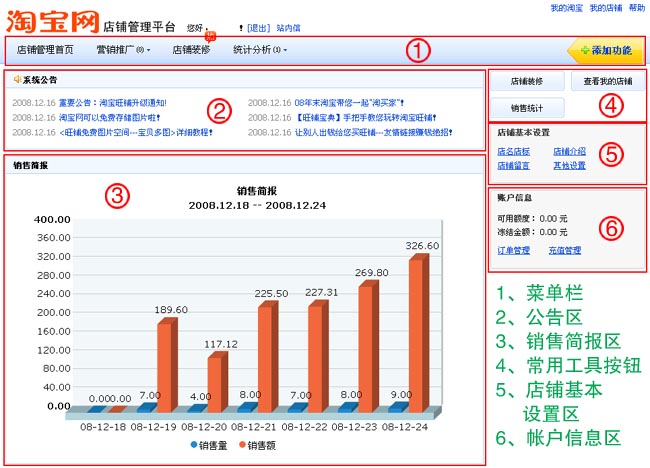Click the orange bar labeled 225.50
650x468 pixels.
[x=268, y=356]
